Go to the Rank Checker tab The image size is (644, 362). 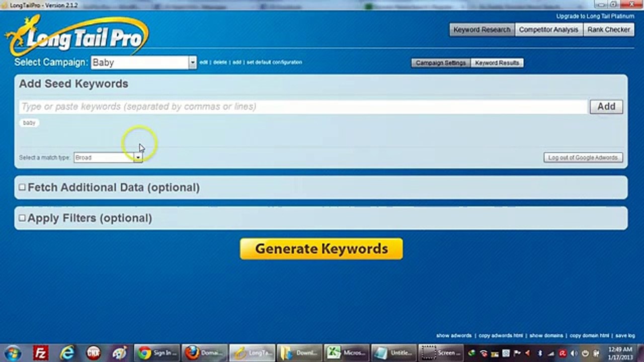click(x=608, y=30)
